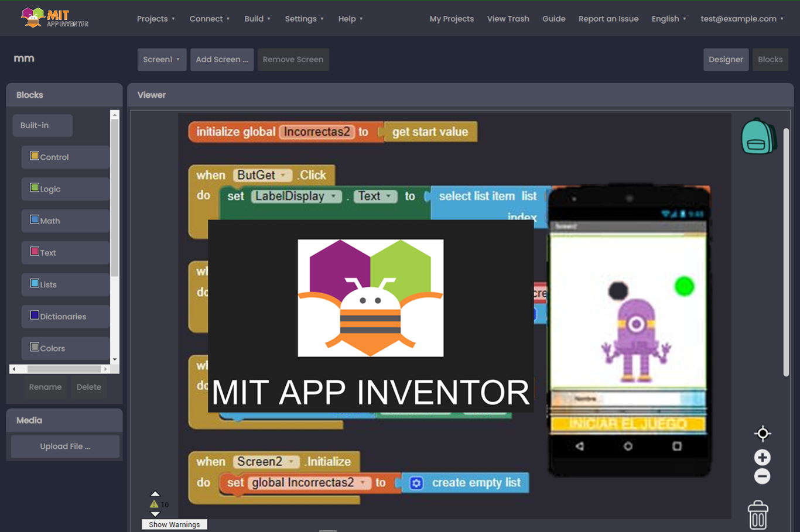Open the English language dropdown
The height and width of the screenshot is (532, 800).
[669, 19]
